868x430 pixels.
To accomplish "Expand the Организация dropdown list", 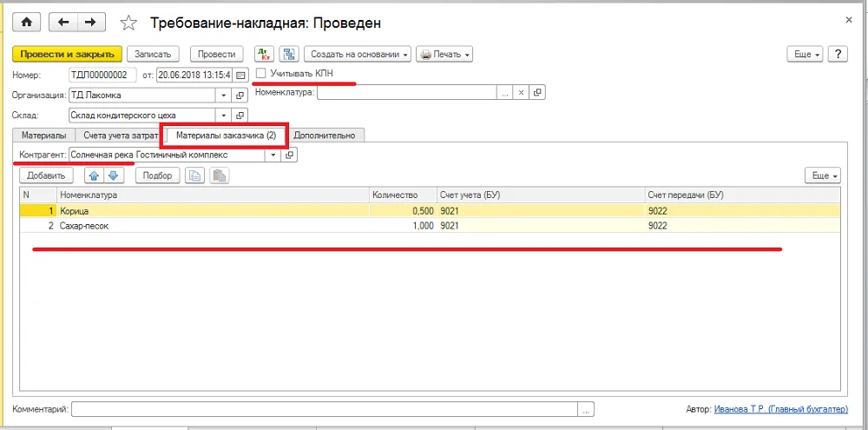I will tap(224, 96).
